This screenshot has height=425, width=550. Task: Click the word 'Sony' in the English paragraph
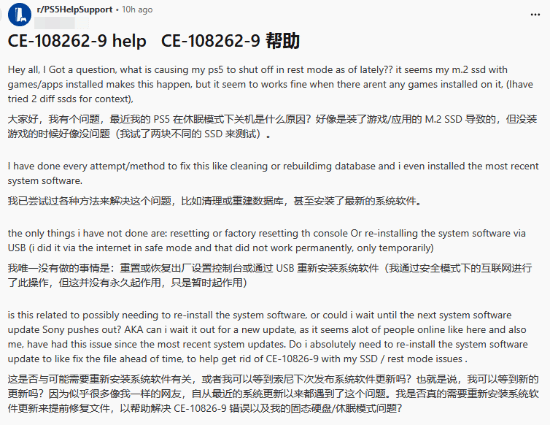coord(53,330)
